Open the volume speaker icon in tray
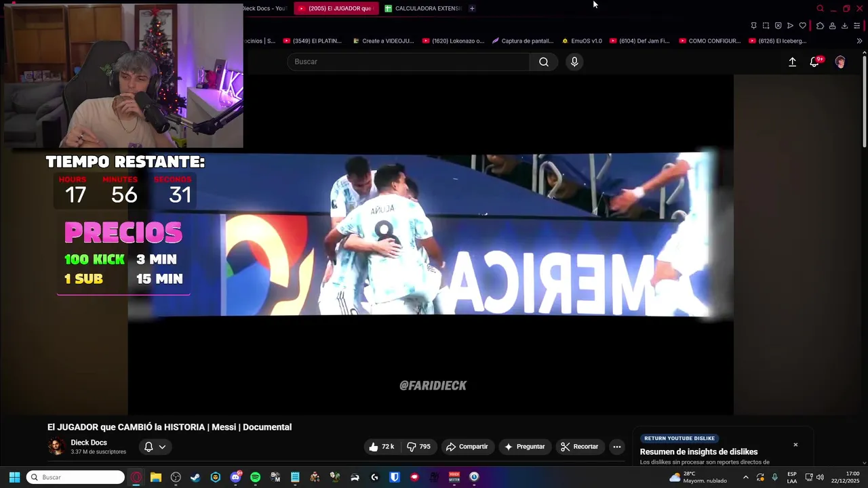 821,477
